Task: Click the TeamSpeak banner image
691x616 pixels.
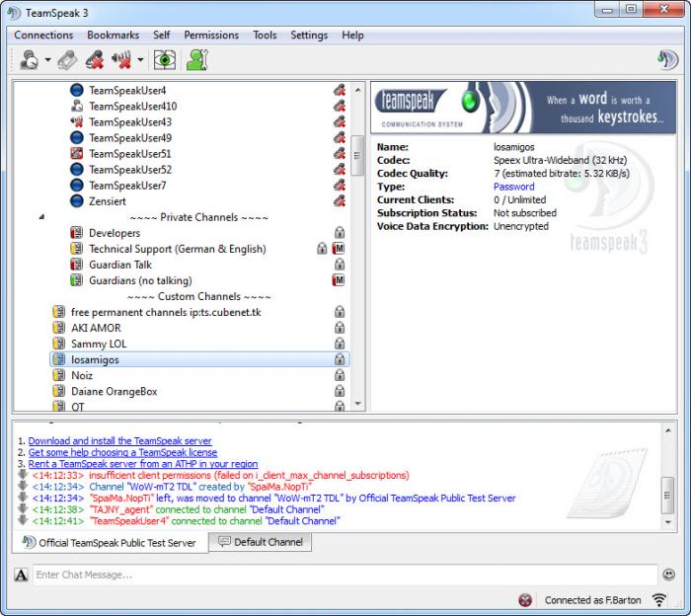Action: coord(523,107)
